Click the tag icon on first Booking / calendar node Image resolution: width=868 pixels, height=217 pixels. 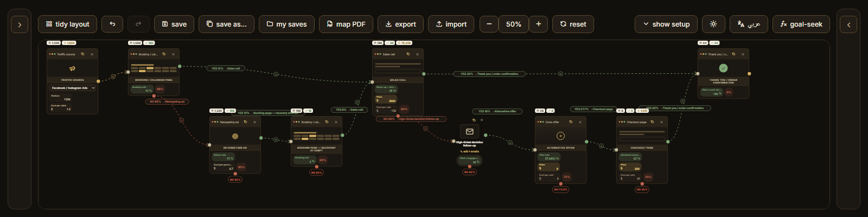pyautogui.click(x=164, y=54)
